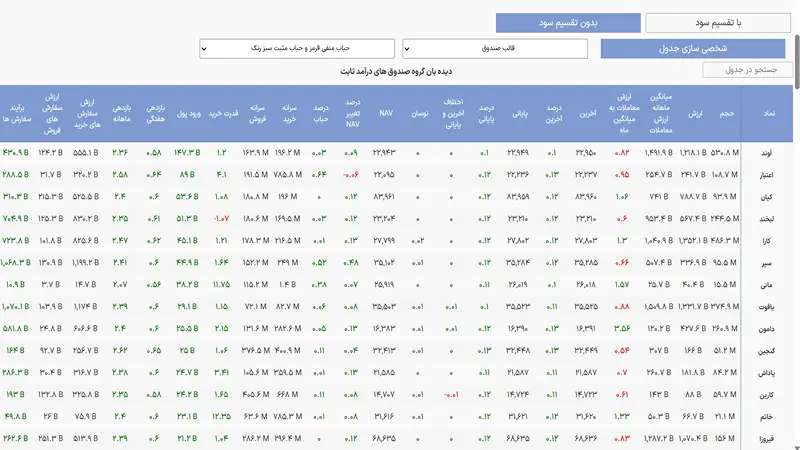Select the fund symbol 'سپر'
The image size is (800, 450).
766,263
